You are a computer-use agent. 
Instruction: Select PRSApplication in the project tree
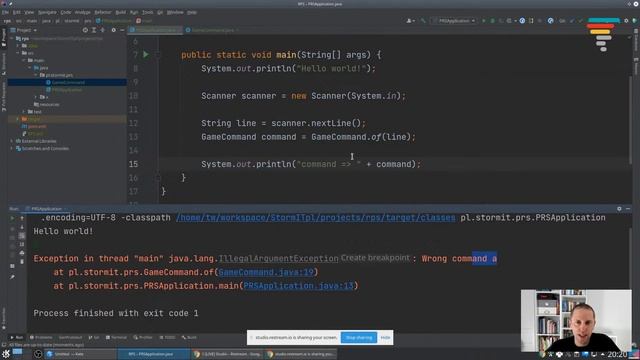(67, 90)
